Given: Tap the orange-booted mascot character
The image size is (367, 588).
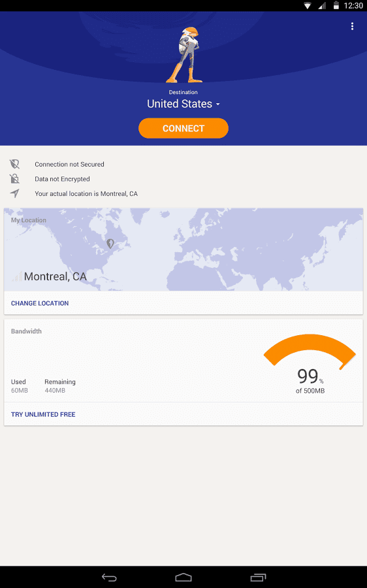Looking at the screenshot, I should click(x=185, y=55).
